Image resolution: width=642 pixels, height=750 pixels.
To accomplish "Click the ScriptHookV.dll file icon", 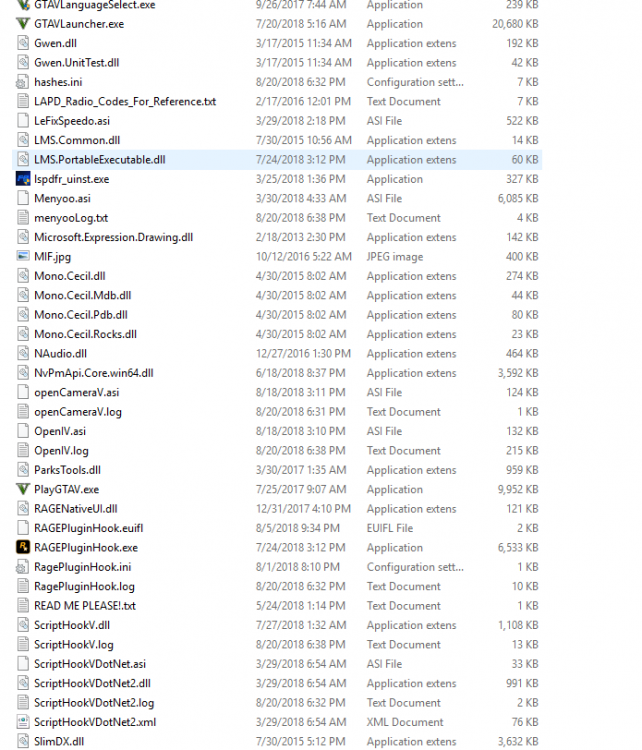I will (22, 625).
